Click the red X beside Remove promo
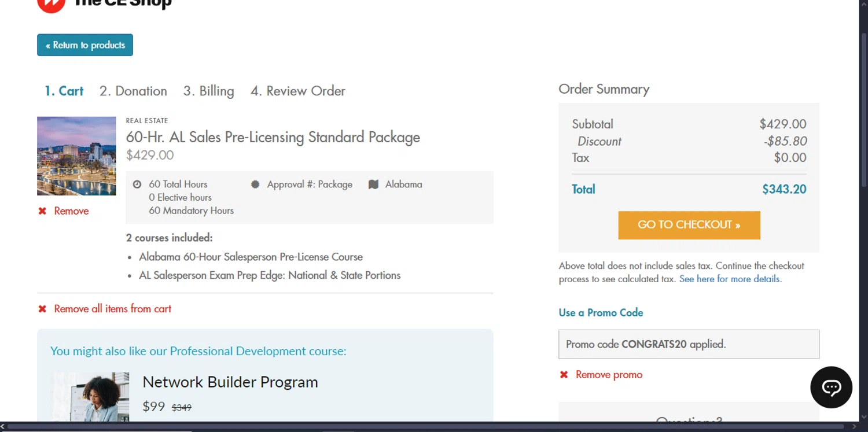This screenshot has width=868, height=432. 564,375
